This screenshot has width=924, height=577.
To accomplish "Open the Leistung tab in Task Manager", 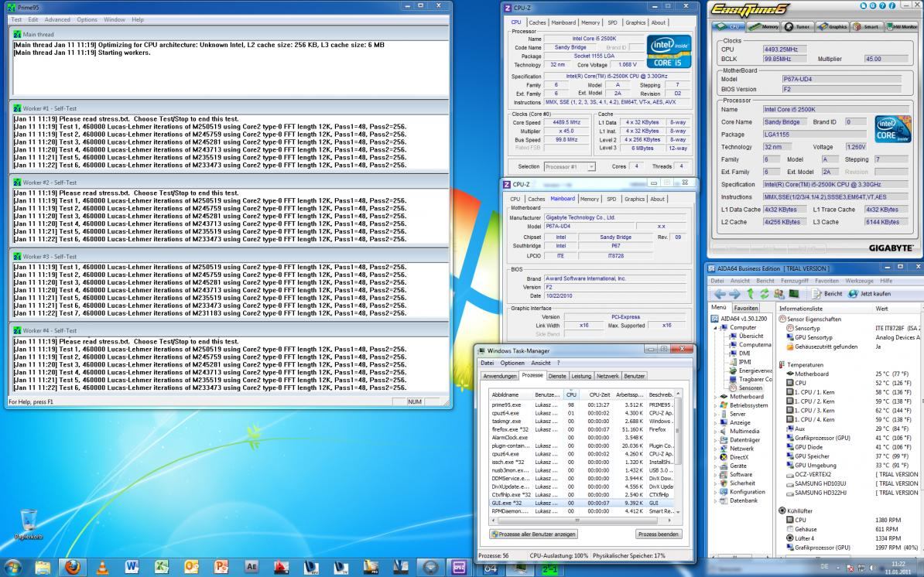I will click(581, 376).
